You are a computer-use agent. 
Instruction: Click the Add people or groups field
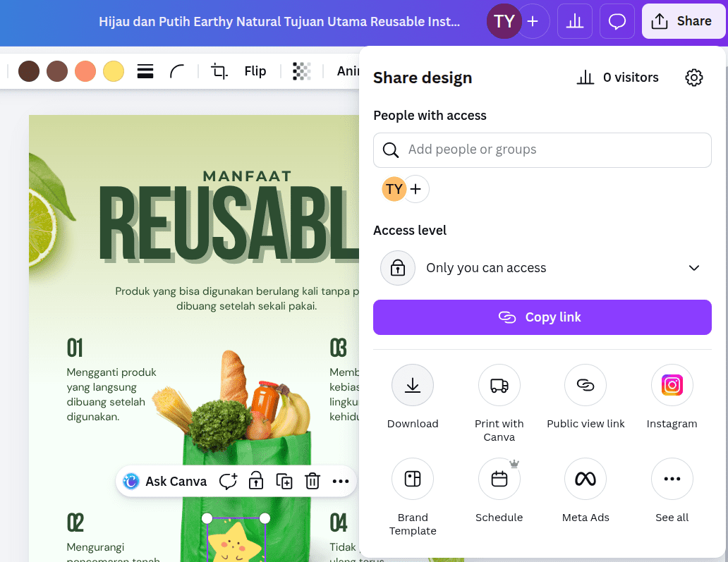(542, 149)
